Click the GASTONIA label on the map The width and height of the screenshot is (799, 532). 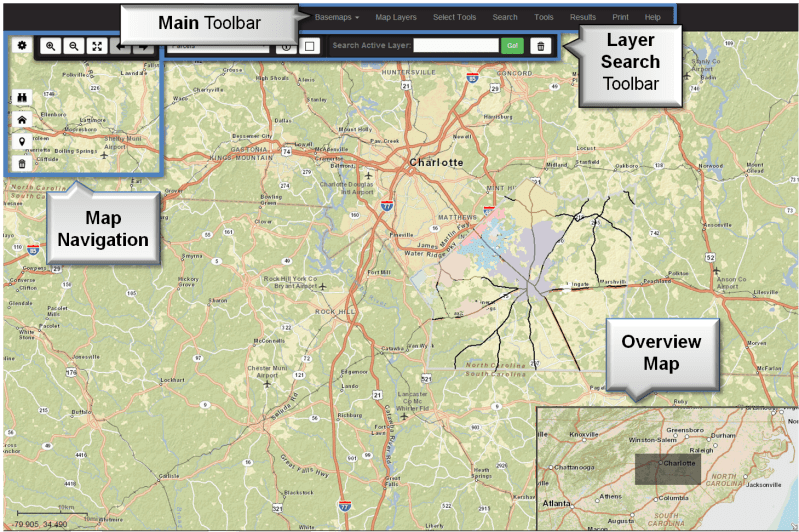click(x=249, y=149)
